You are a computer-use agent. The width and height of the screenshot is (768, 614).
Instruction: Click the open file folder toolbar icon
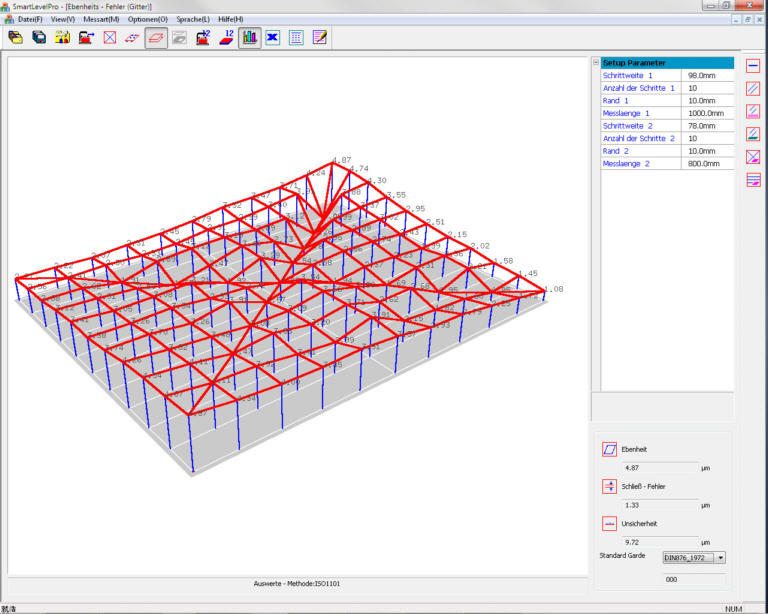pyautogui.click(x=15, y=38)
